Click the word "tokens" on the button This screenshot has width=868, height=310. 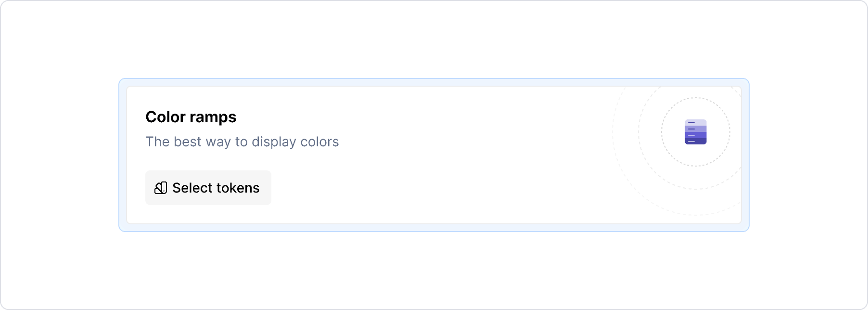(x=238, y=188)
